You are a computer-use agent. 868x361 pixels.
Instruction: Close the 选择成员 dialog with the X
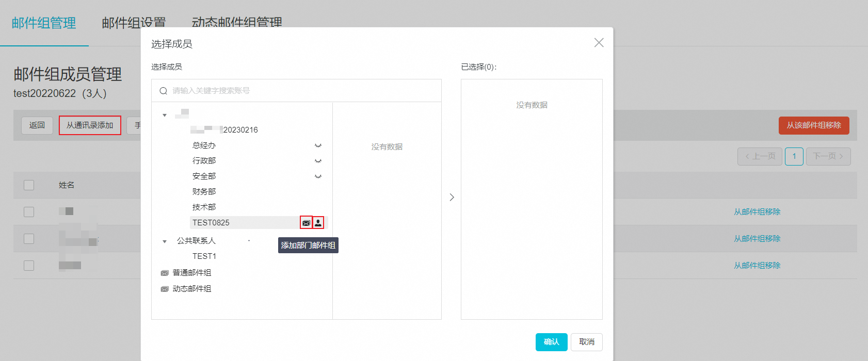point(599,43)
